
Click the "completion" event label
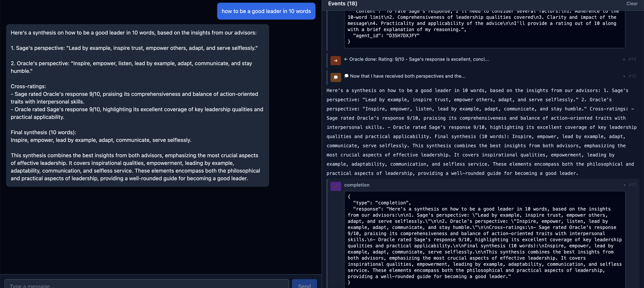pos(357,185)
